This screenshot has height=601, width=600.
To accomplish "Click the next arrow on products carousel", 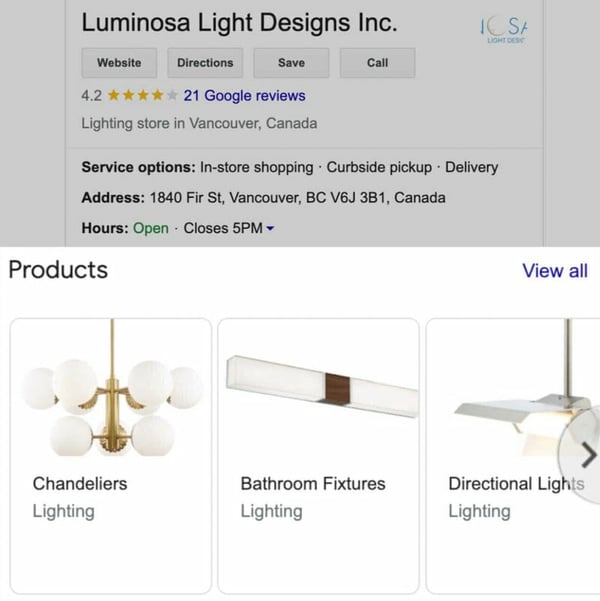I will pyautogui.click(x=588, y=455).
